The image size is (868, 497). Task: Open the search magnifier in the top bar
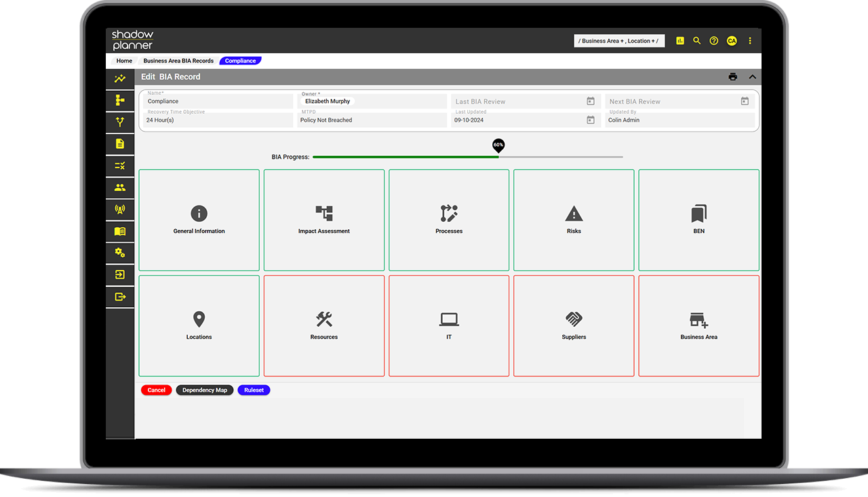point(696,41)
